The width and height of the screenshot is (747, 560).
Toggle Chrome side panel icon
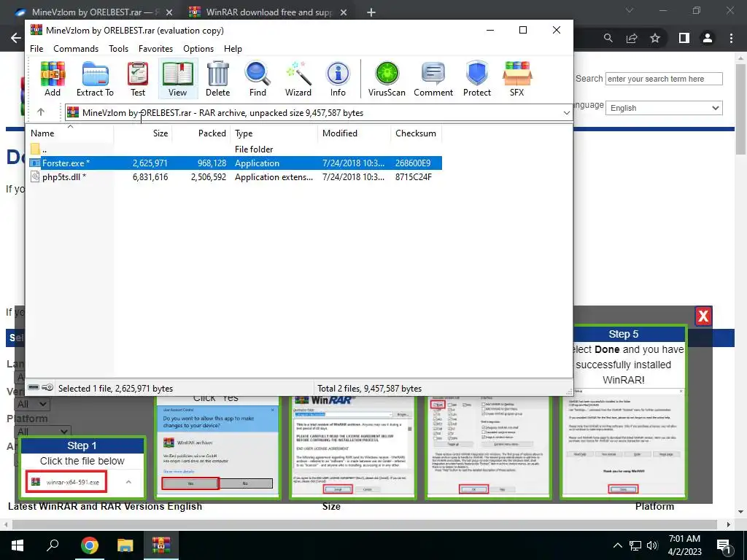(684, 38)
